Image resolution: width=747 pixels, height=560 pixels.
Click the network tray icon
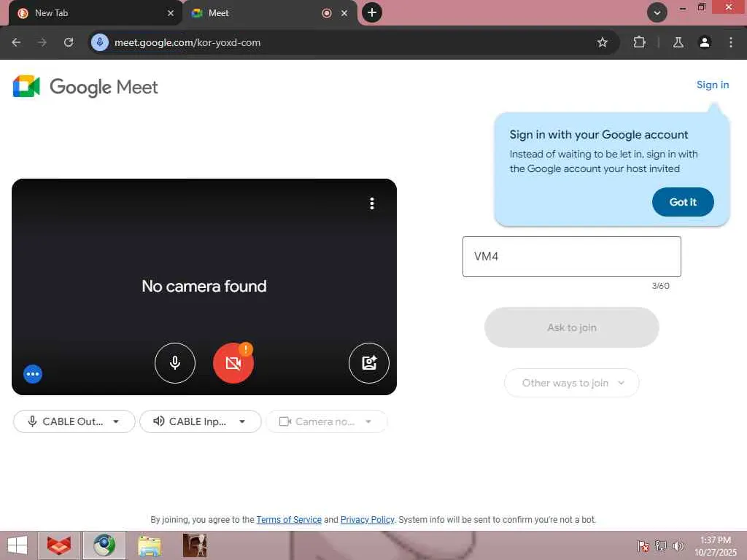pyautogui.click(x=661, y=545)
